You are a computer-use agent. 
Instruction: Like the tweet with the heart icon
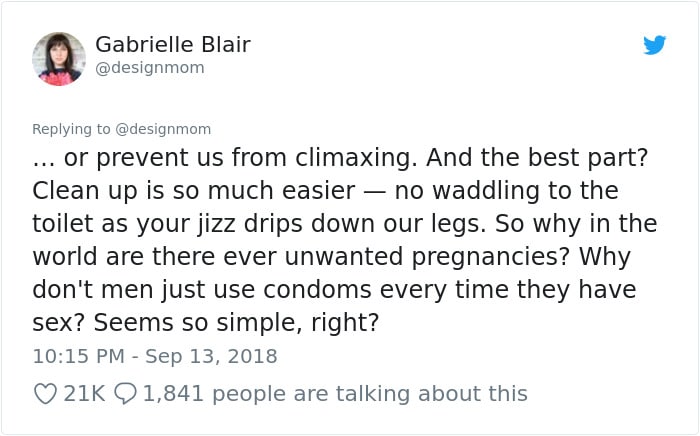coord(45,394)
